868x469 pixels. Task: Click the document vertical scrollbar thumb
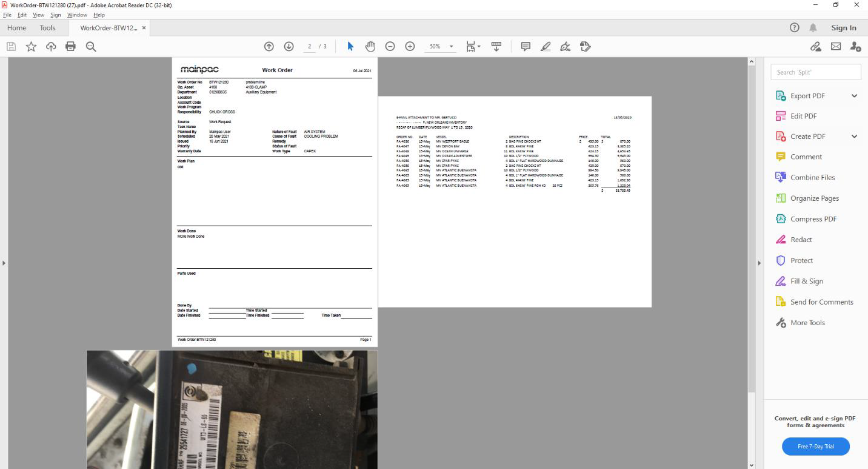point(752,229)
